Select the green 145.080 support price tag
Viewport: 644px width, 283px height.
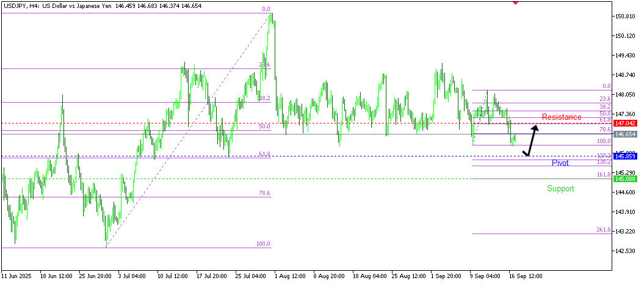[624, 179]
